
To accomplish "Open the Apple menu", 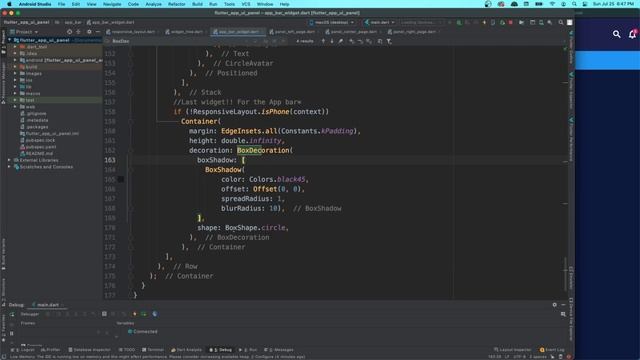I will pos(9,4).
